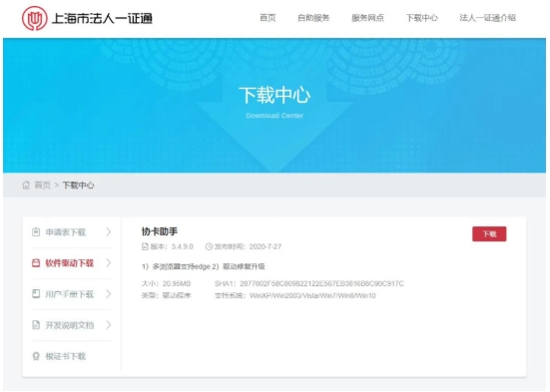
Task: Expand the 用户手册下载 chevron arrow
Action: tap(109, 294)
